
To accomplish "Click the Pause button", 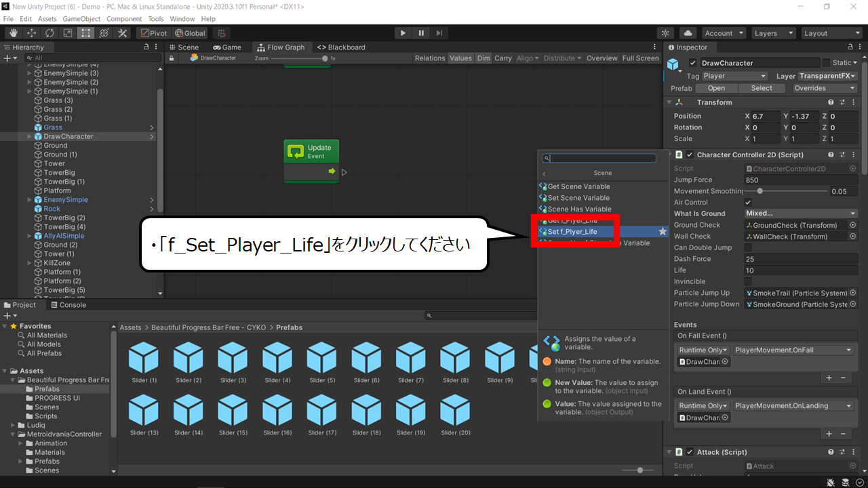I will [x=421, y=33].
